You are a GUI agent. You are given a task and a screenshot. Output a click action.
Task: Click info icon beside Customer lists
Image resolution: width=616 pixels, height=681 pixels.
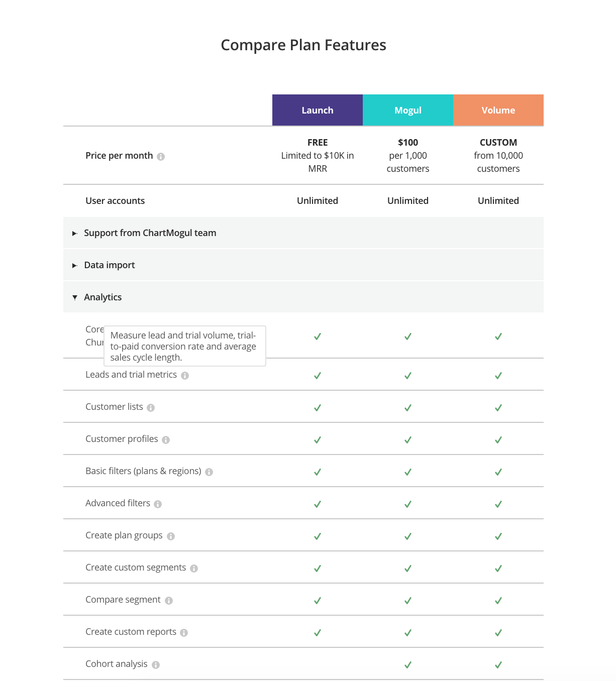coord(151,408)
